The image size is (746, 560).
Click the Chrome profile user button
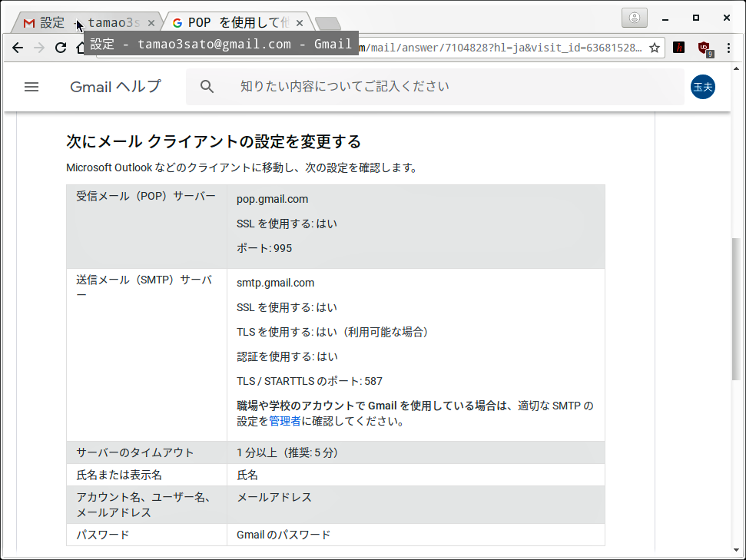click(x=634, y=18)
